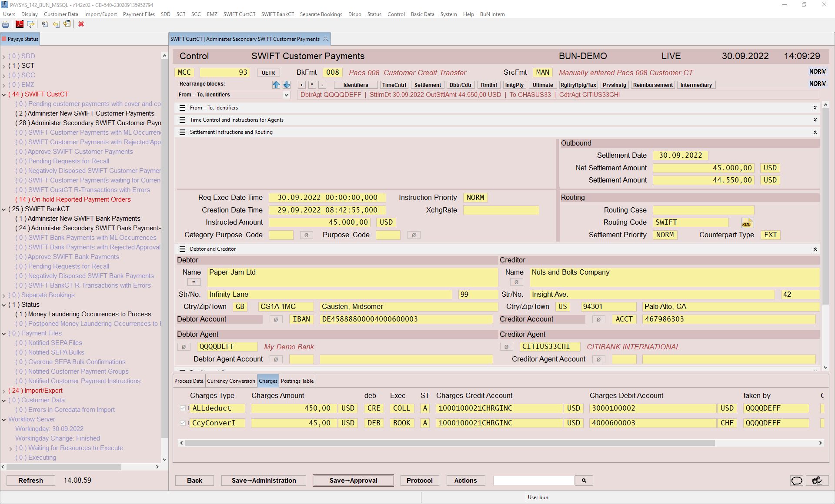Jump to the Reimbursement block button
Viewport: 835px width, 504px height.
click(652, 85)
